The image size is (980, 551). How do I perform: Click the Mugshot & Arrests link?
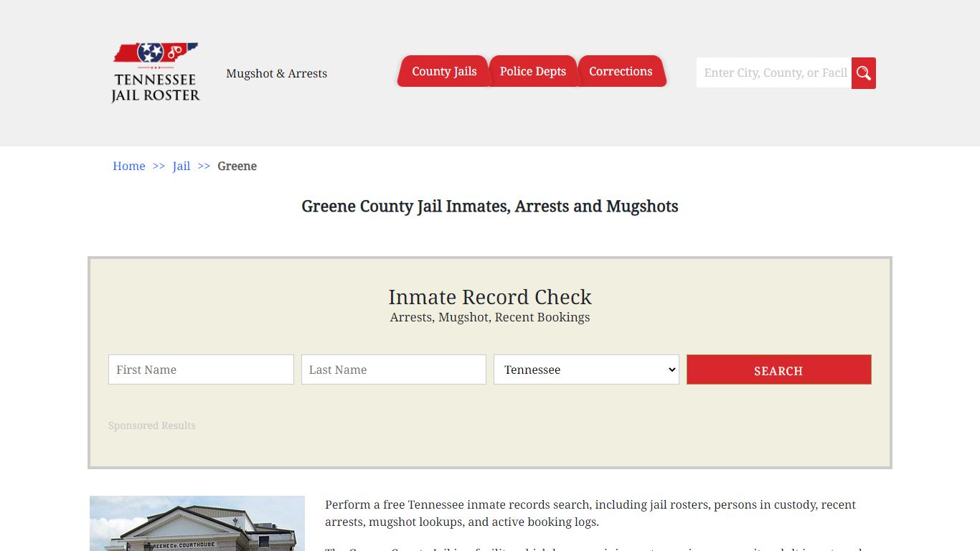277,73
